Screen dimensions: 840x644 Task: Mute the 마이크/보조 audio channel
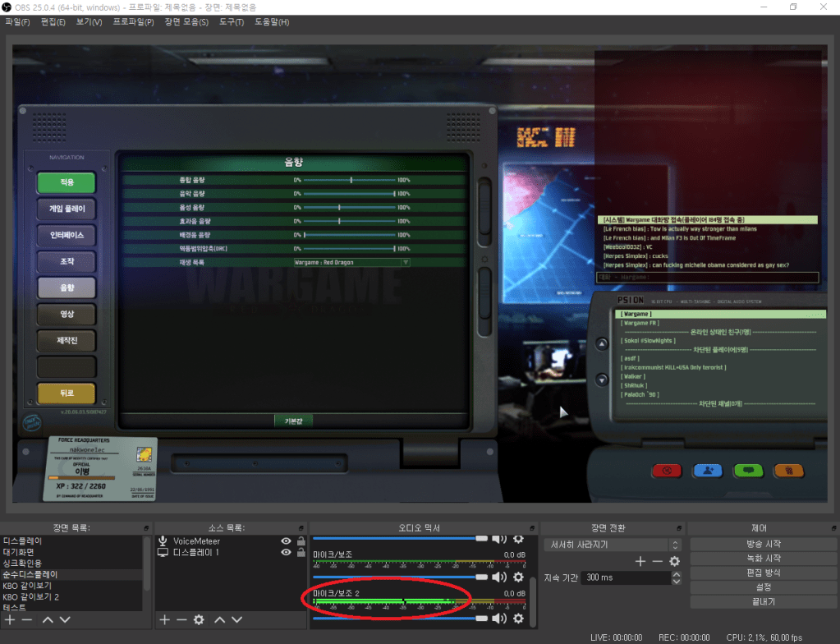point(498,577)
